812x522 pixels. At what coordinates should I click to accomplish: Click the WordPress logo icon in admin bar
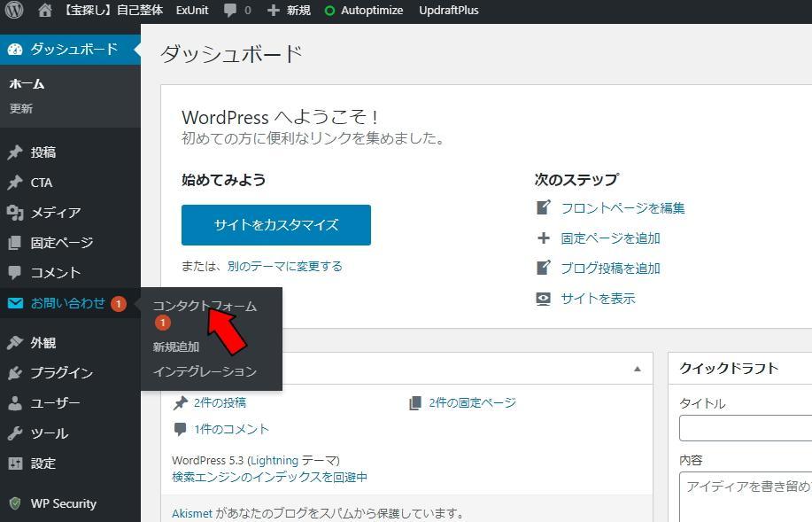coord(14,10)
